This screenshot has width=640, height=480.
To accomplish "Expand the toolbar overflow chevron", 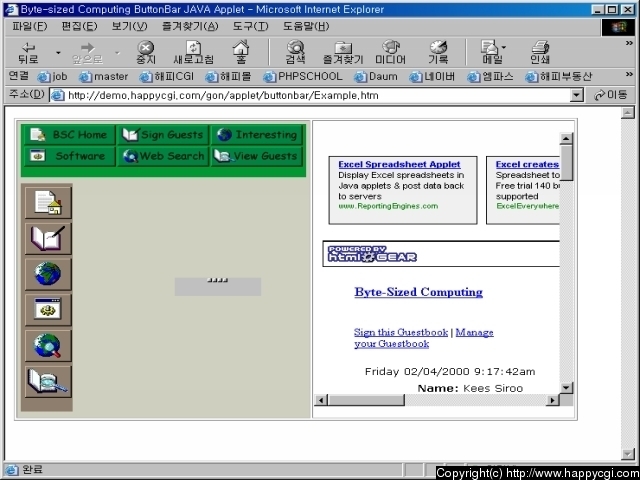I will [629, 43].
